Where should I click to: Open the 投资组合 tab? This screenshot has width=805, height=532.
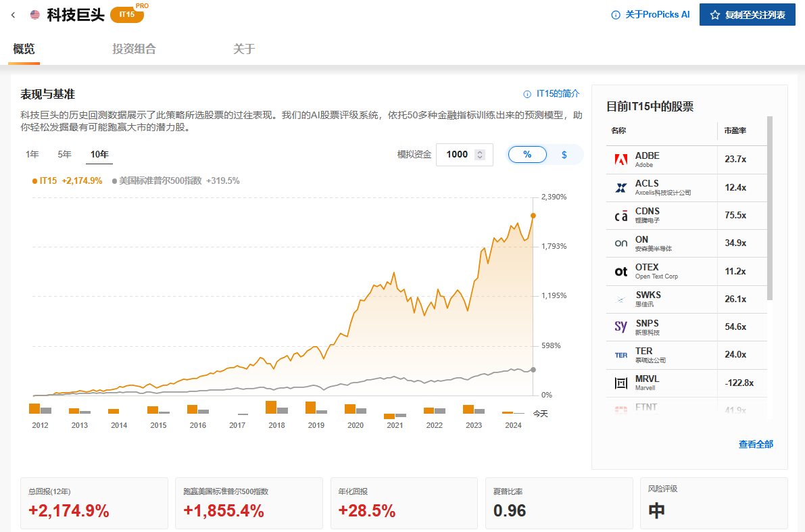pos(134,49)
